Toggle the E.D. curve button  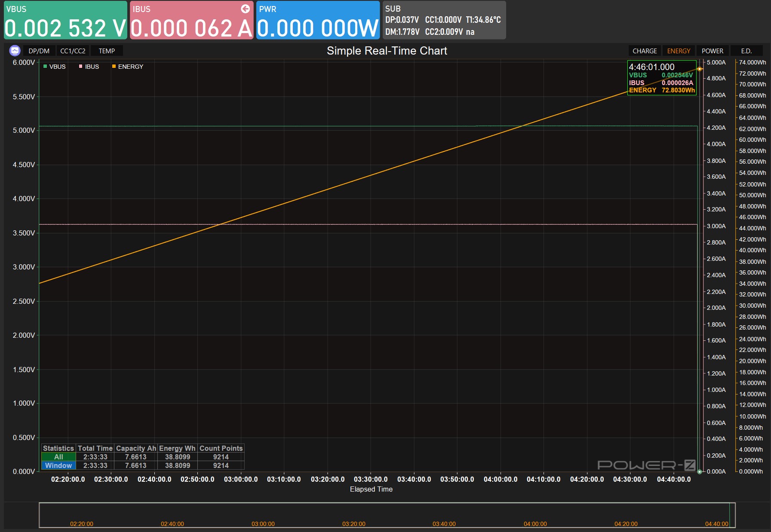(x=746, y=51)
